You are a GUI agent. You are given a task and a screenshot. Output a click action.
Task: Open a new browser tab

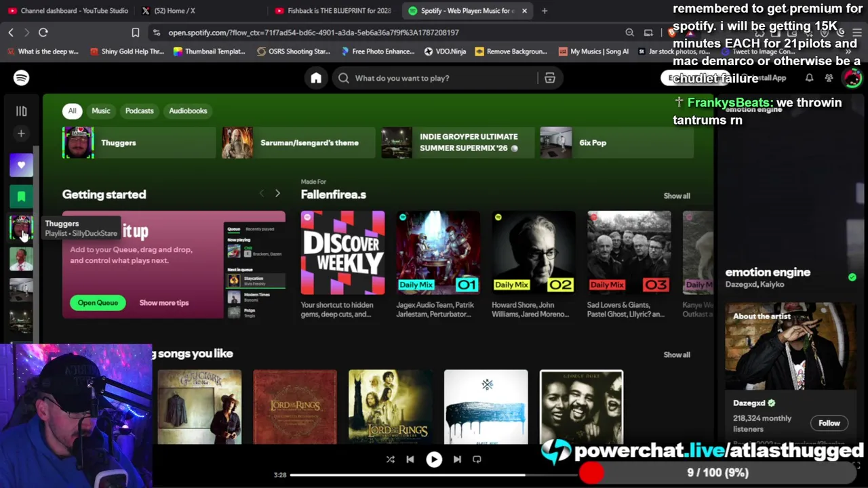(545, 11)
